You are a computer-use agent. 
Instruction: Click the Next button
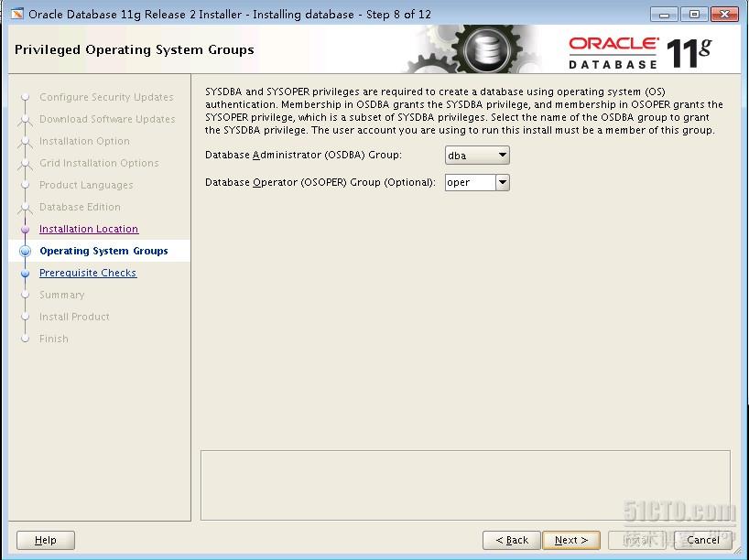click(x=570, y=540)
